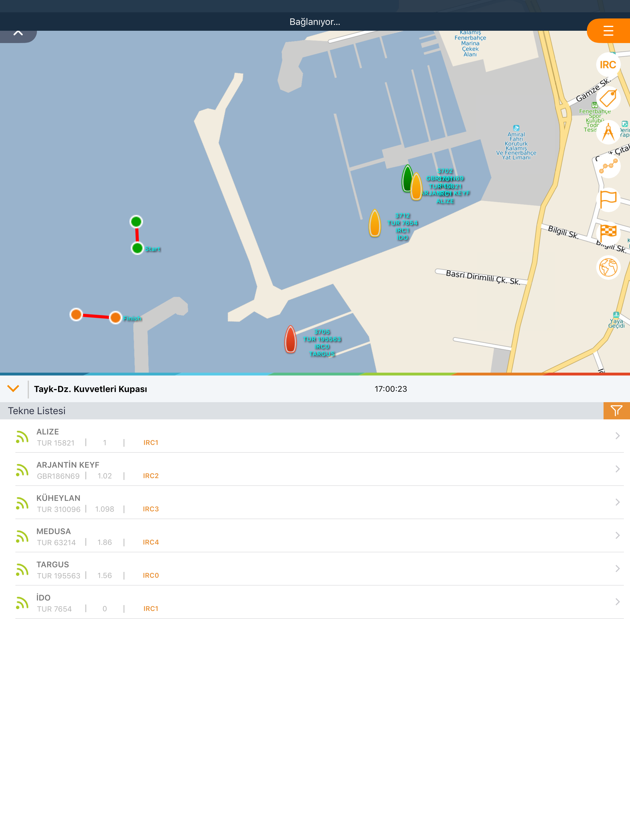
Task: Open ALIZE boat details chevron
Action: (617, 436)
